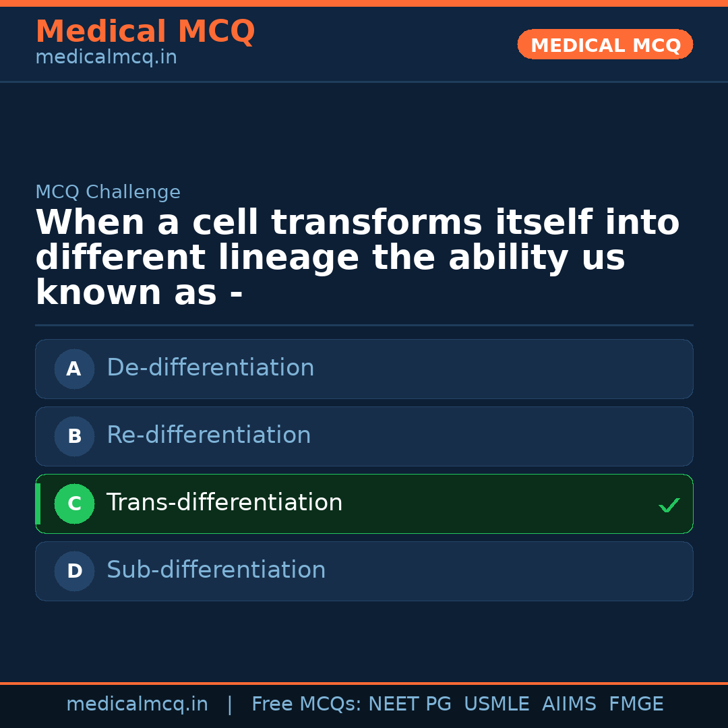
Task: Click the letter B circle badge
Action: pos(74,436)
